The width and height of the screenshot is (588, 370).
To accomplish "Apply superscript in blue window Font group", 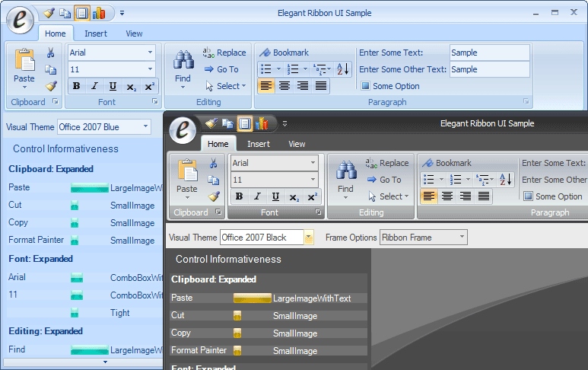I will point(149,87).
